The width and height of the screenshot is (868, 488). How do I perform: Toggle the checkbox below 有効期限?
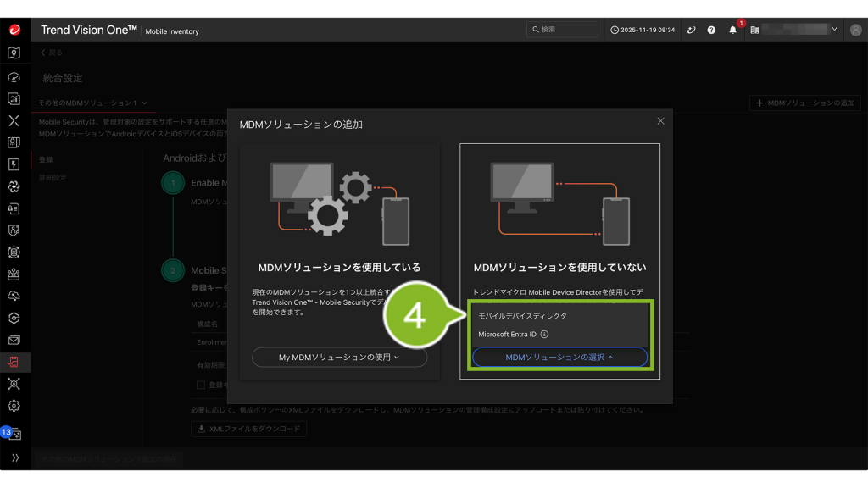click(201, 385)
